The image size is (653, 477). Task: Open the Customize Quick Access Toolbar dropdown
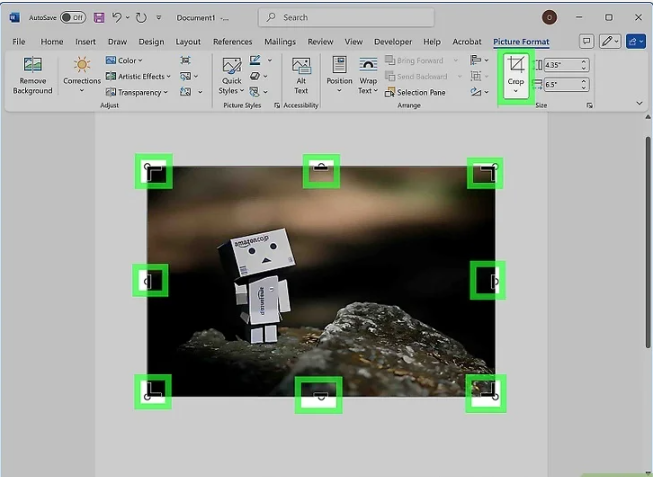pos(159,17)
